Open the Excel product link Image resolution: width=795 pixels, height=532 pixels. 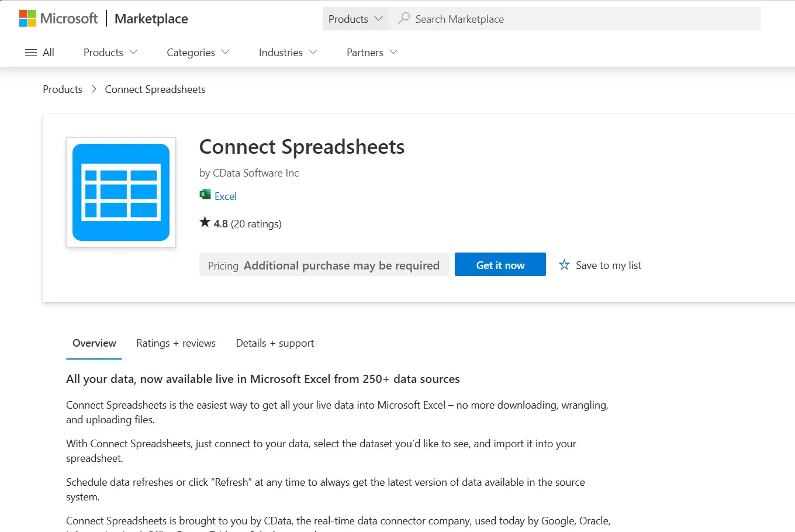(226, 196)
